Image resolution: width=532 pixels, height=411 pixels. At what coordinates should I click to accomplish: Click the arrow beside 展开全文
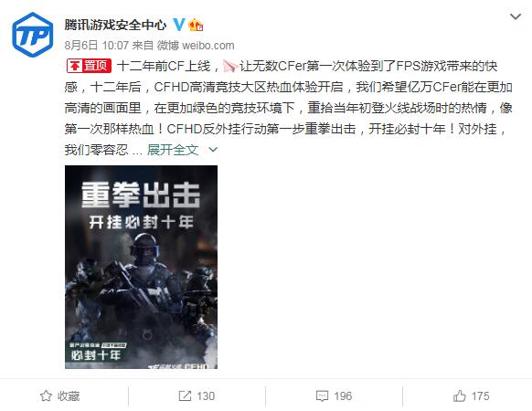213,150
